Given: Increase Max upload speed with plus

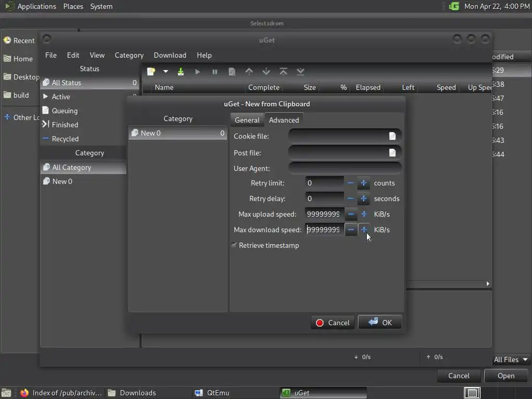Looking at the screenshot, I should click(364, 214).
